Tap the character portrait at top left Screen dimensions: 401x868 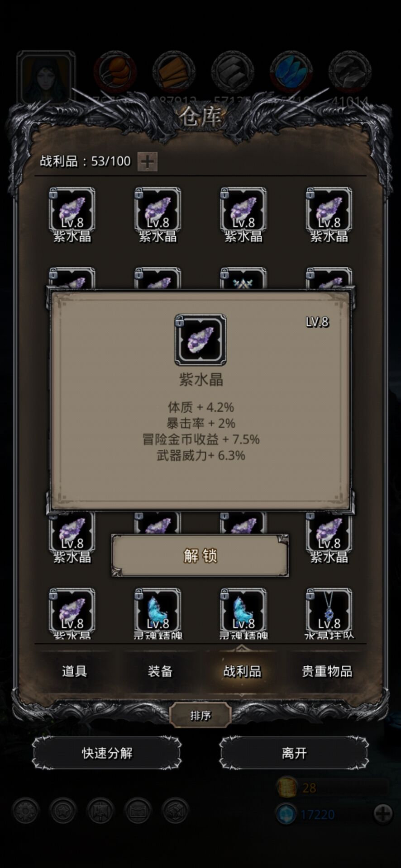coord(46,78)
